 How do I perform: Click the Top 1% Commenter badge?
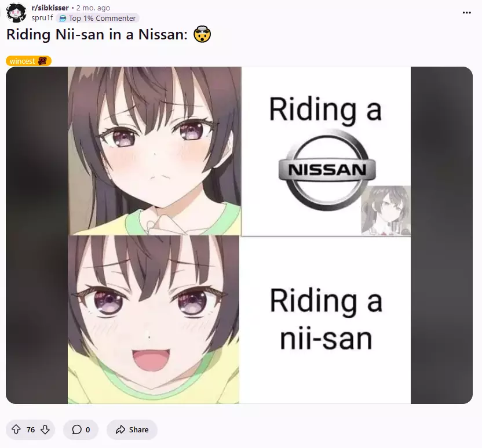(97, 19)
